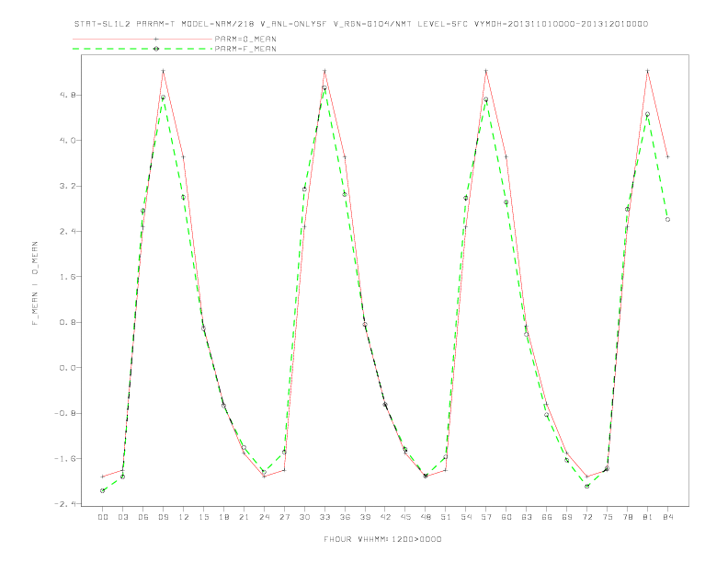Screen dimensions: 728x563
Task: Click x-axis tick label 30
Action: pyautogui.click(x=304, y=517)
